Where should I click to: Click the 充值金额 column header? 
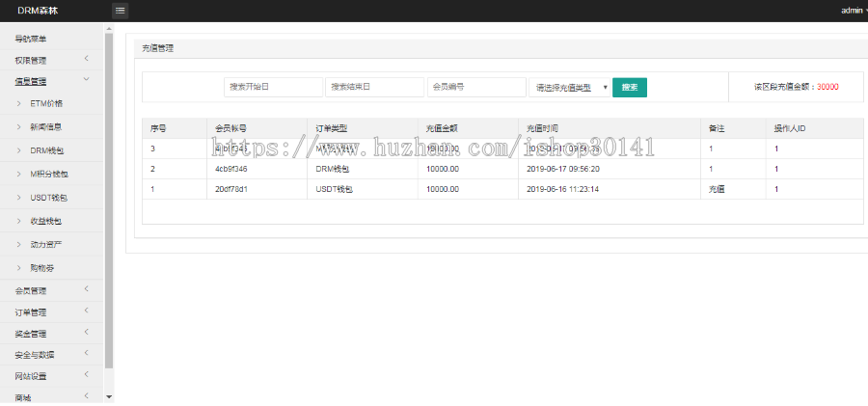click(x=442, y=128)
